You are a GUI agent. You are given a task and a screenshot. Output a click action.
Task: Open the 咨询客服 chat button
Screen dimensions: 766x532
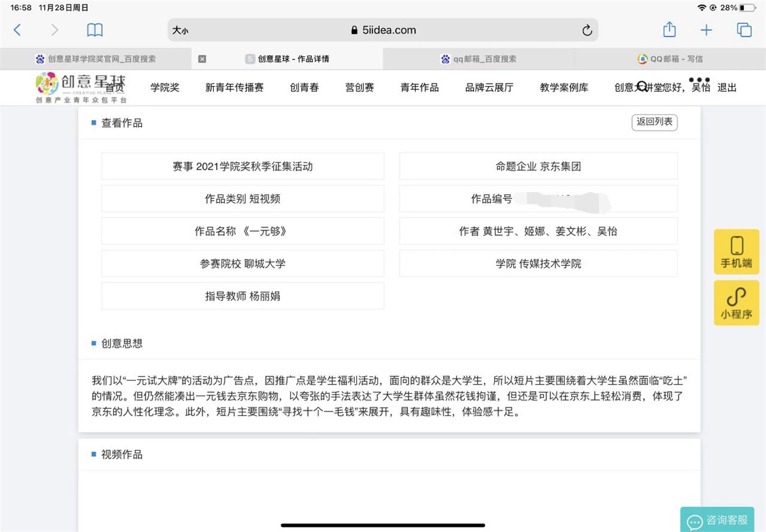[717, 520]
